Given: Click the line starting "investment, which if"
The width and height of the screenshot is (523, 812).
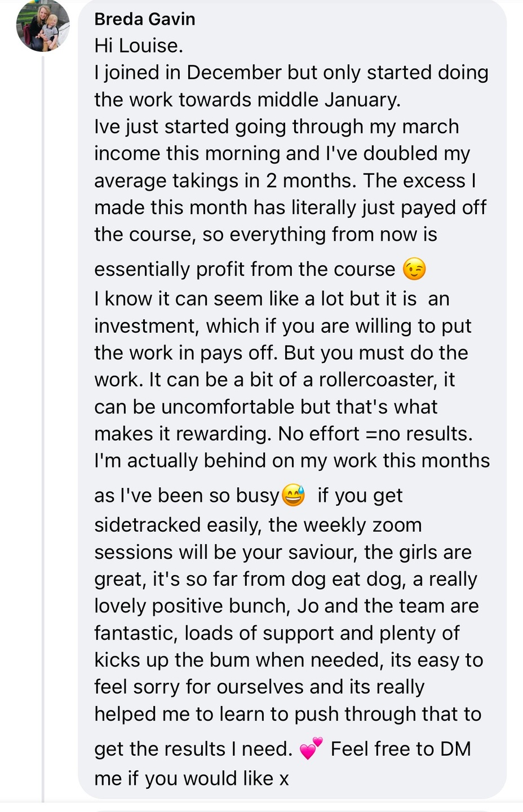Looking at the screenshot, I should tap(282, 326).
